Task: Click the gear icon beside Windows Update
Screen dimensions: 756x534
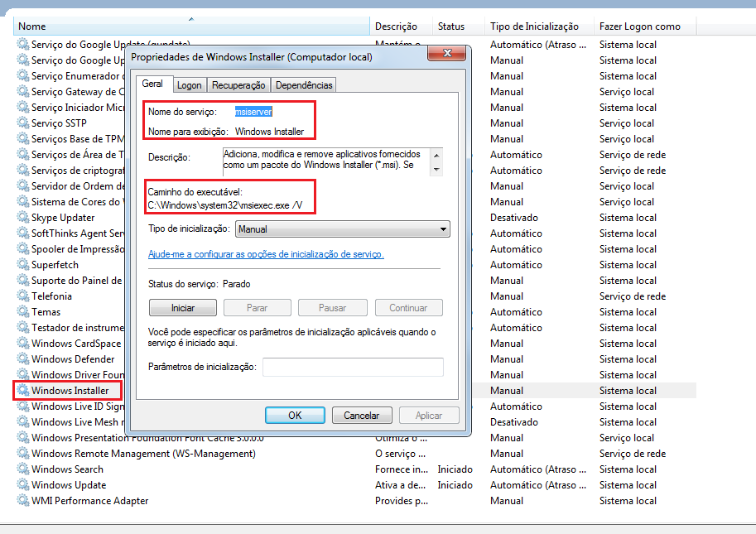Action: pos(22,485)
